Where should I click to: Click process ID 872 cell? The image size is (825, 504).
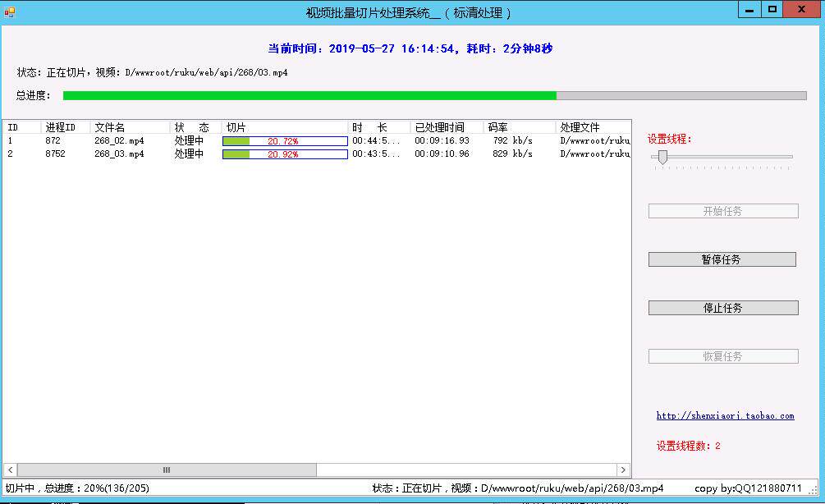coord(53,140)
